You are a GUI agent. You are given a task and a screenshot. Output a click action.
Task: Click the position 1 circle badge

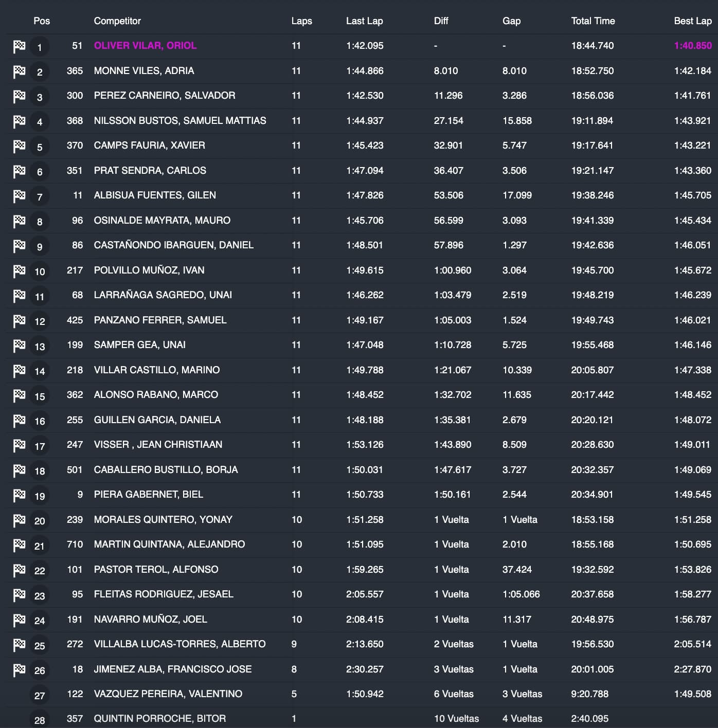click(x=40, y=47)
